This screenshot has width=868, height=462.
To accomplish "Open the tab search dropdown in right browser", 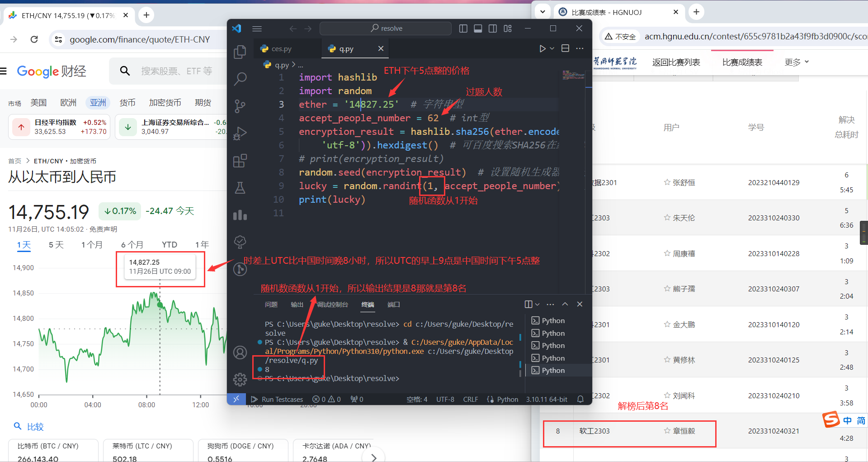I will pyautogui.click(x=542, y=12).
